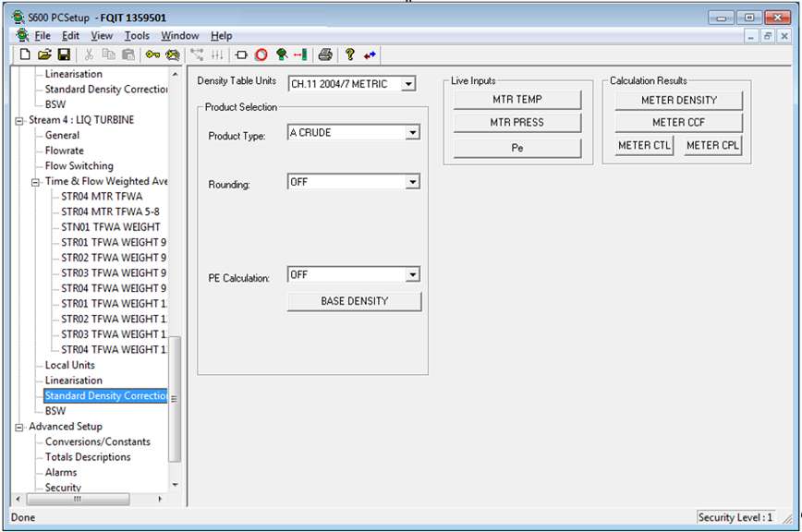Open the PE Calculation dropdown
Screen dimensions: 802x532
tap(412, 275)
